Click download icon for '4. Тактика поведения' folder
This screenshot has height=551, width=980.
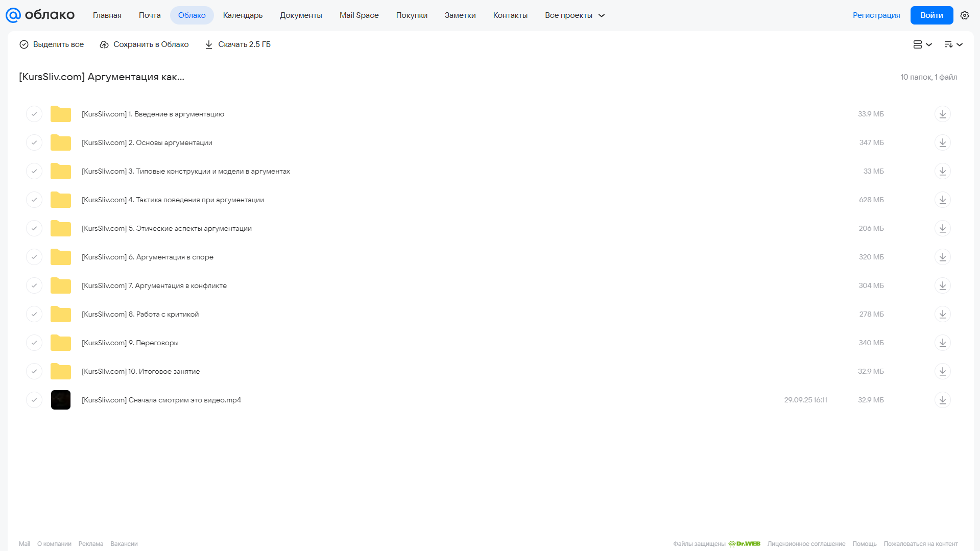click(942, 200)
